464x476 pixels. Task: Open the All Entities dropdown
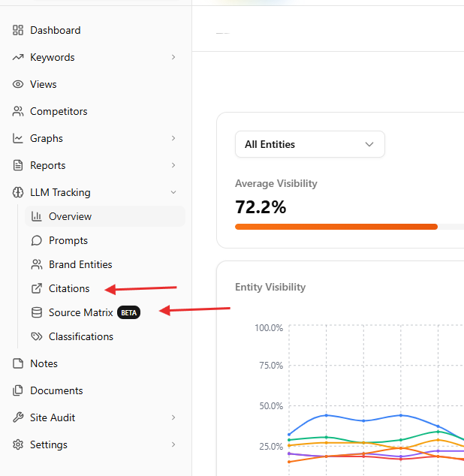[x=309, y=144]
